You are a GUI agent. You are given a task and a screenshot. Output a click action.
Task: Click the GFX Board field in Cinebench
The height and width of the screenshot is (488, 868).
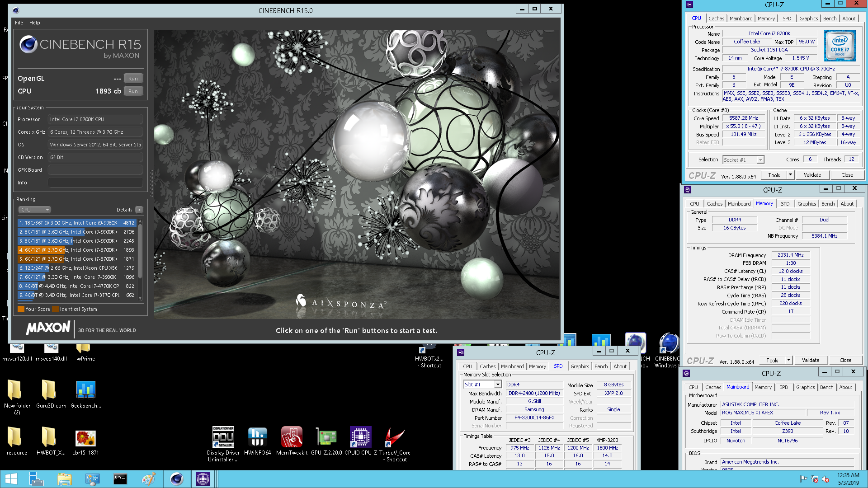[95, 170]
